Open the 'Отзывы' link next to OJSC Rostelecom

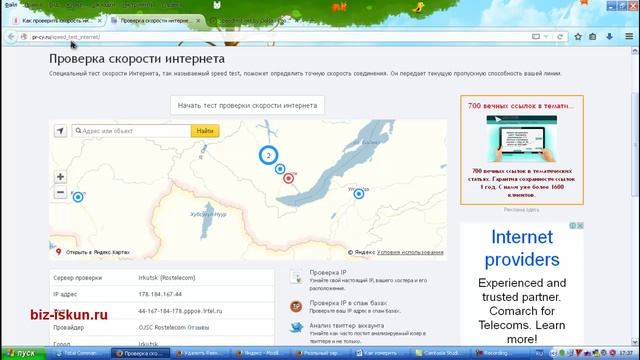pyautogui.click(x=199, y=327)
